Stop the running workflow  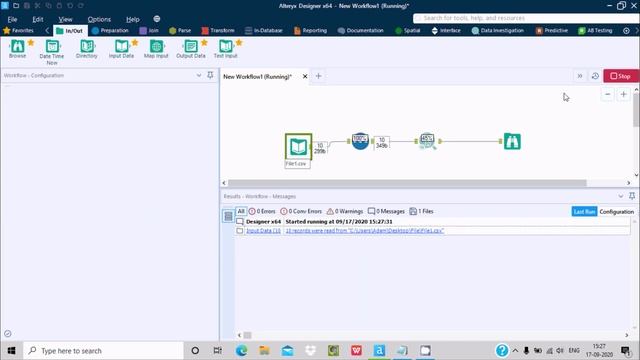coord(621,76)
